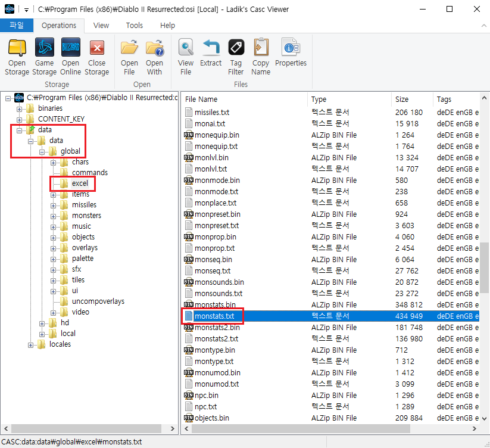Select the monai.txt file name
Screen dimensions: 490x448
(x=210, y=124)
